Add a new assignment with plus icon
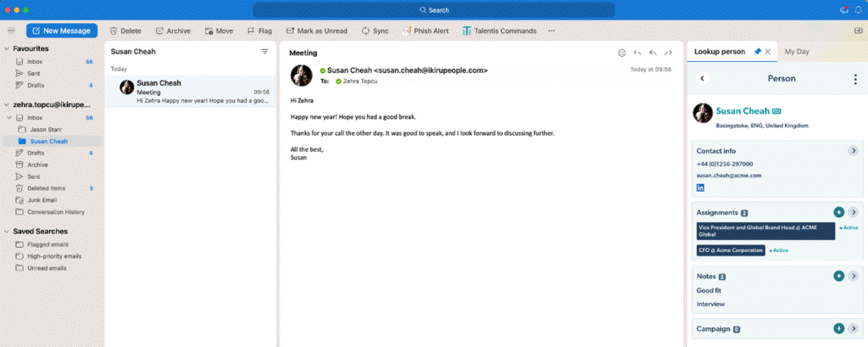The image size is (868, 347). pyautogui.click(x=838, y=212)
